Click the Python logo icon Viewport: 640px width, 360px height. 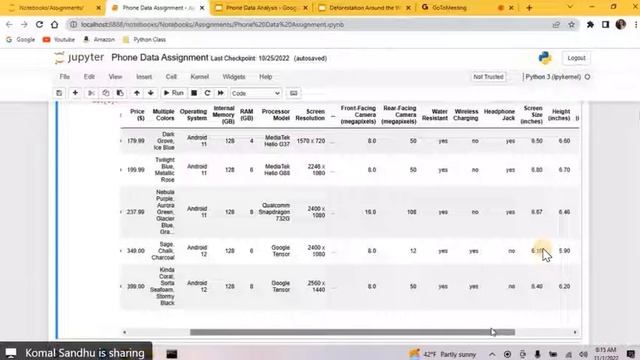544,58
